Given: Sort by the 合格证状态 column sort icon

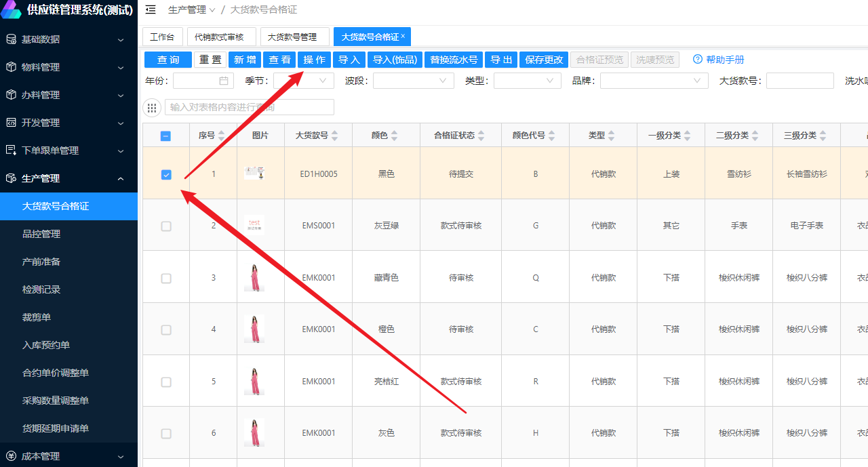Looking at the screenshot, I should click(x=481, y=136).
